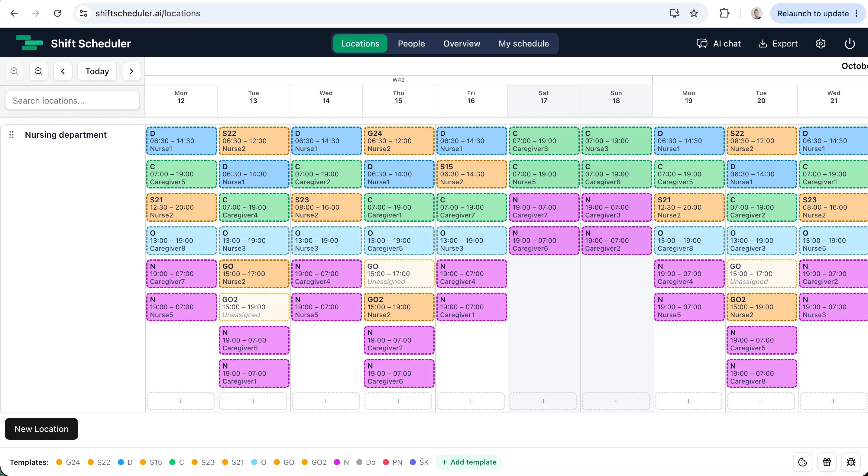
Task: Click New Location button
Action: point(41,429)
